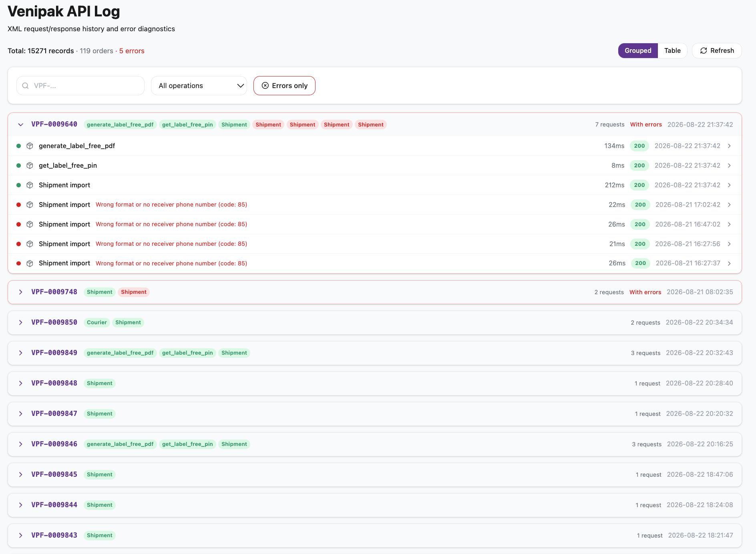Click the package icon on the 16:47:02 Shipment import row
756x554 pixels.
(x=30, y=224)
